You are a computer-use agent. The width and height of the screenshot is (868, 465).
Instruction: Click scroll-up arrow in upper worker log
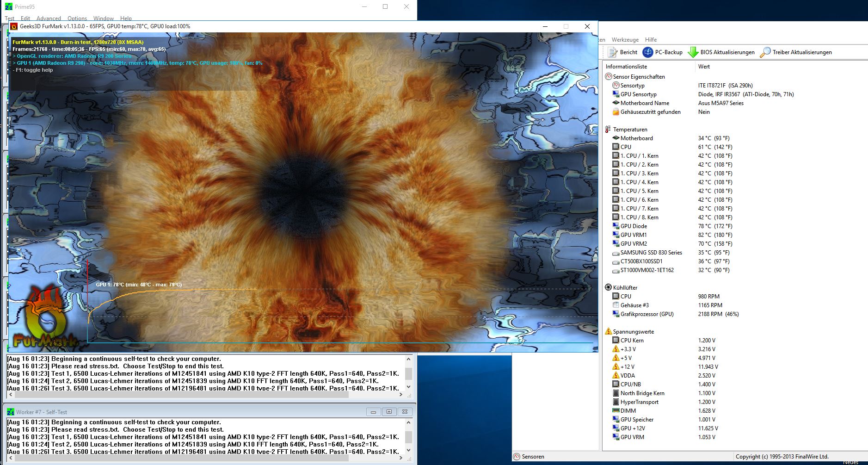click(x=408, y=359)
